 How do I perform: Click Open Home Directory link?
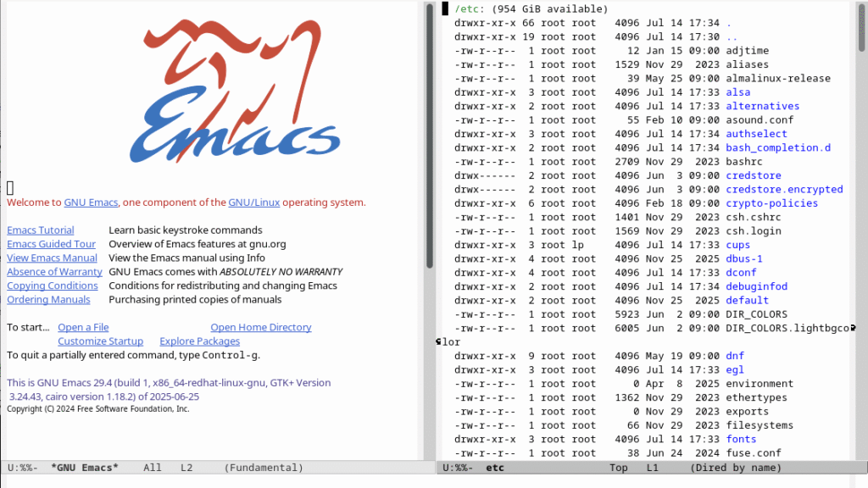pyautogui.click(x=261, y=327)
